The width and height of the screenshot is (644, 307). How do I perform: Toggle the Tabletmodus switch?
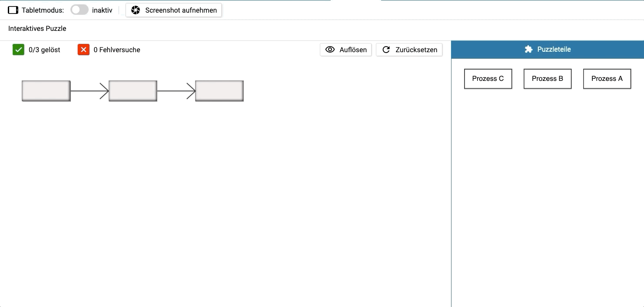[80, 10]
